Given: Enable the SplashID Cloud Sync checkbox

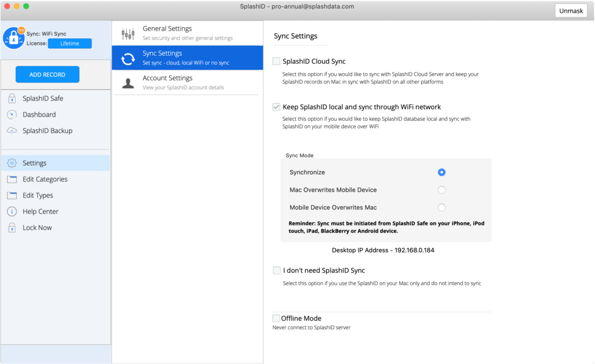Looking at the screenshot, I should point(277,61).
